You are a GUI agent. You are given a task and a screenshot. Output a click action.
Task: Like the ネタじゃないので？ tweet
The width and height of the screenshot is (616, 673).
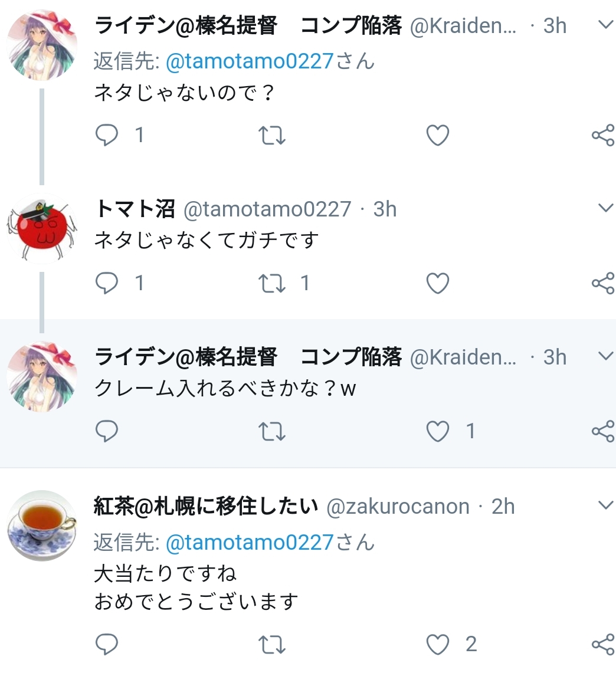(x=437, y=135)
